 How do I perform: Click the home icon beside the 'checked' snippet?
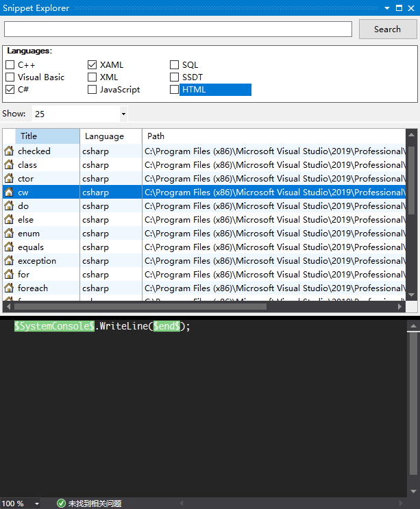[x=9, y=151]
